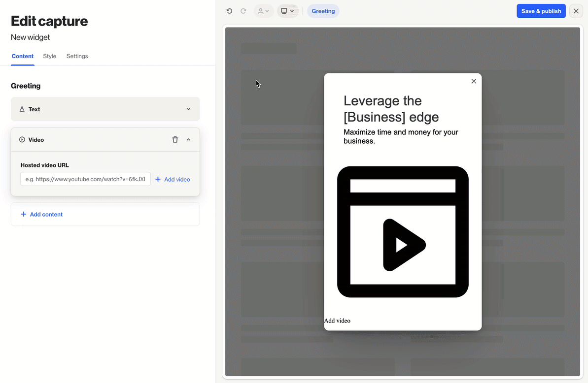Viewport: 588px width, 383px height.
Task: Open the user persona dropdown
Action: [x=264, y=11]
